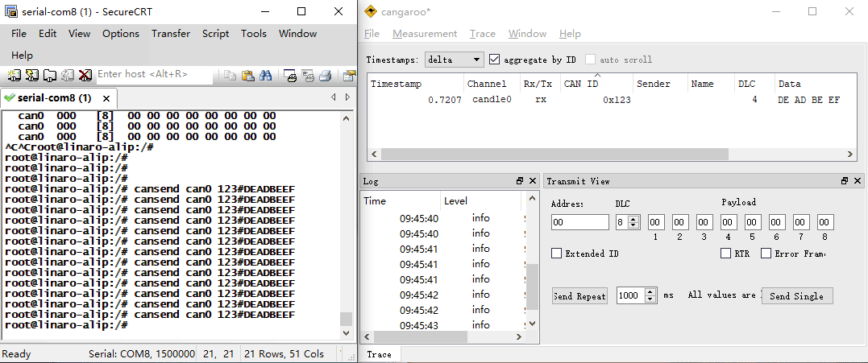The image size is (868, 363).
Task: Enable Extended ID checkbox
Action: tap(557, 254)
